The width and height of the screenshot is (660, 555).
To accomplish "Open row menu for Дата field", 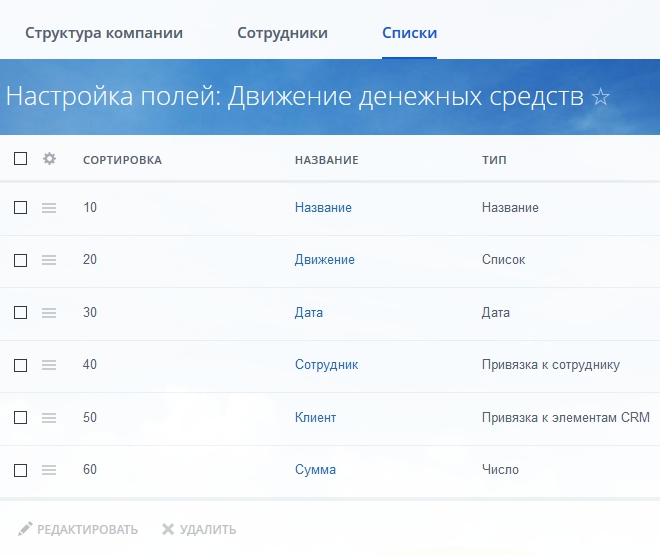I will (x=49, y=313).
